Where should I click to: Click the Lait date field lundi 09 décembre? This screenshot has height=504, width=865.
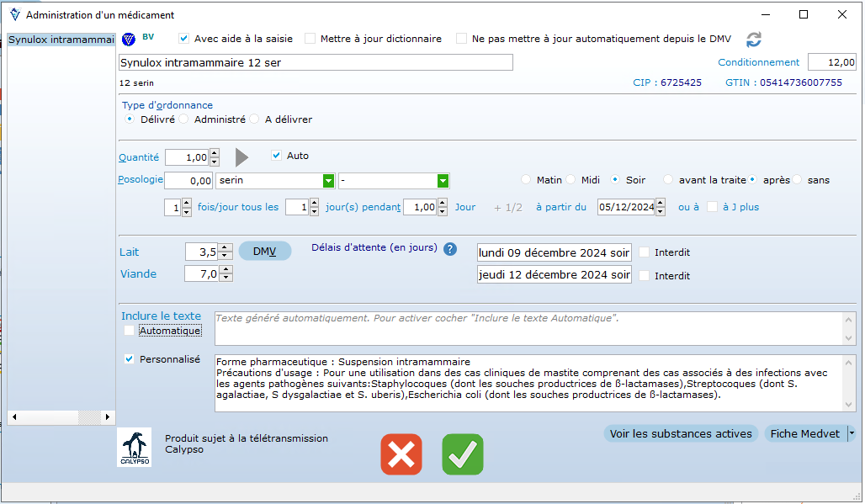click(554, 252)
